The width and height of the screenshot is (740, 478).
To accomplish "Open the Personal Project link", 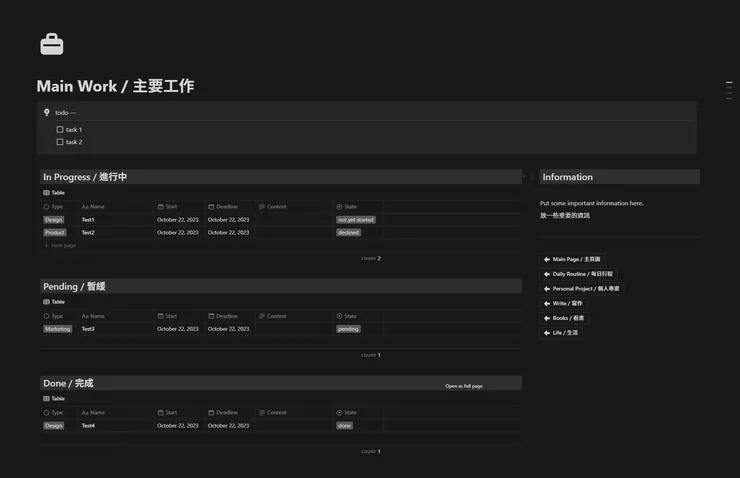I will [x=581, y=288].
